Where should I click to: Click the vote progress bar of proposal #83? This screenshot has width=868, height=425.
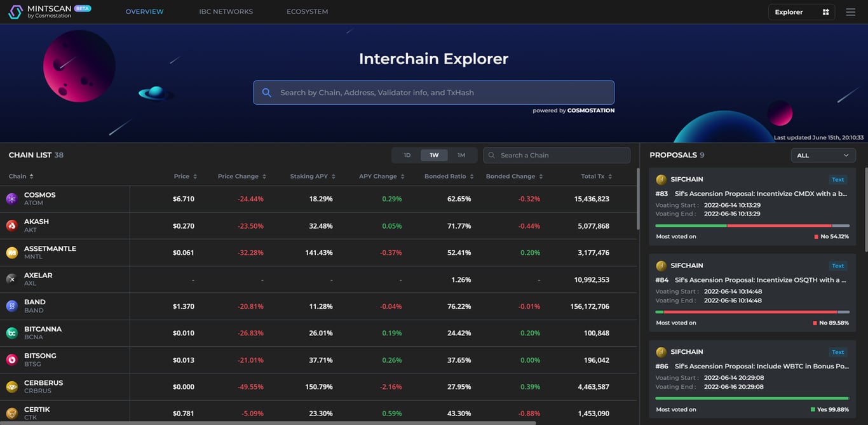click(x=752, y=226)
